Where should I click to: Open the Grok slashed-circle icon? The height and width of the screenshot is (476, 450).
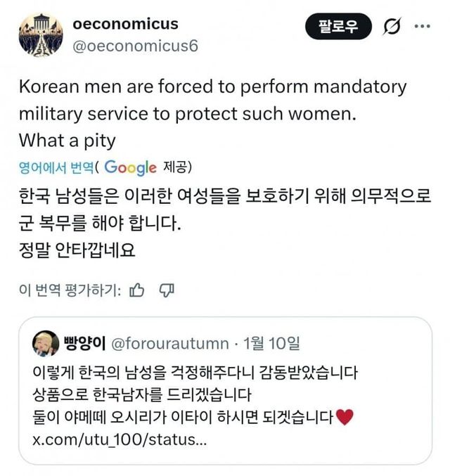click(x=392, y=27)
